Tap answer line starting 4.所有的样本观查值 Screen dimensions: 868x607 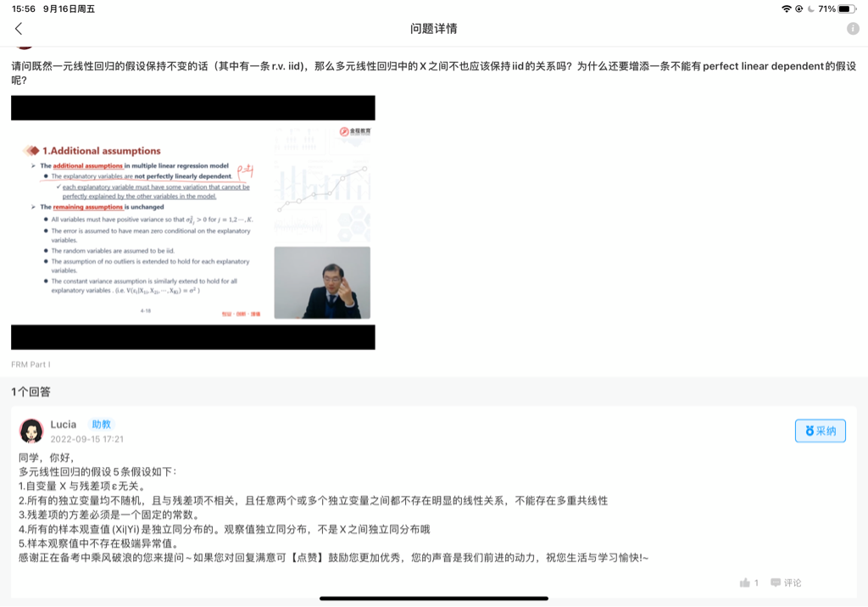pos(224,530)
